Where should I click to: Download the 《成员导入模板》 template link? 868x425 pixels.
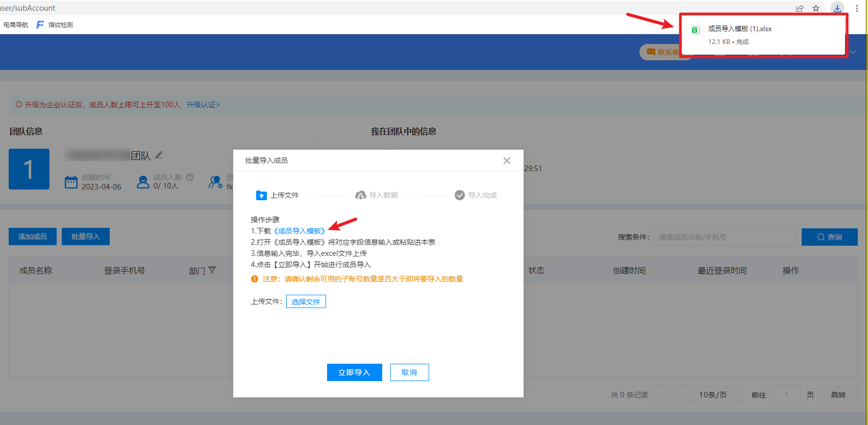click(x=300, y=231)
